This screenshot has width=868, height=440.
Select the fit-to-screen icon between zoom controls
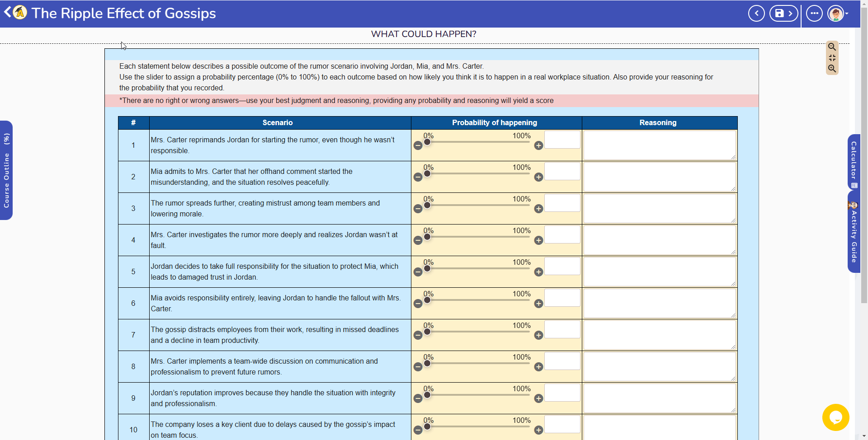coord(833,58)
